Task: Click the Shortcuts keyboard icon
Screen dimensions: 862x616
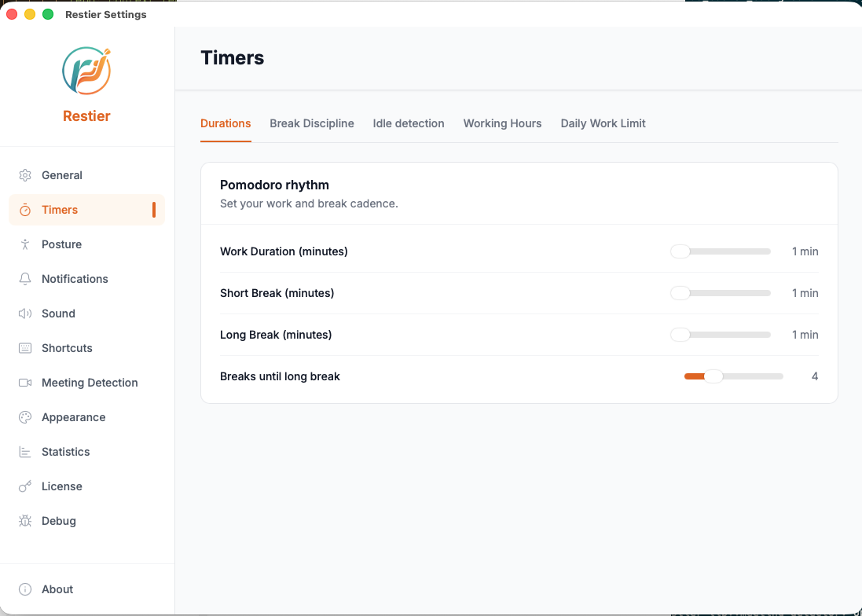Action: (25, 348)
